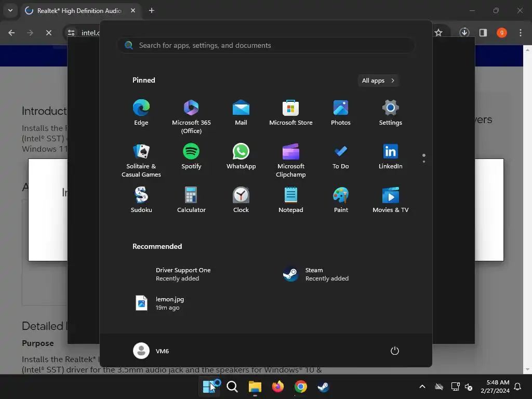This screenshot has height=399, width=532.
Task: Open the Chrome three-dot menu
Action: (521, 33)
